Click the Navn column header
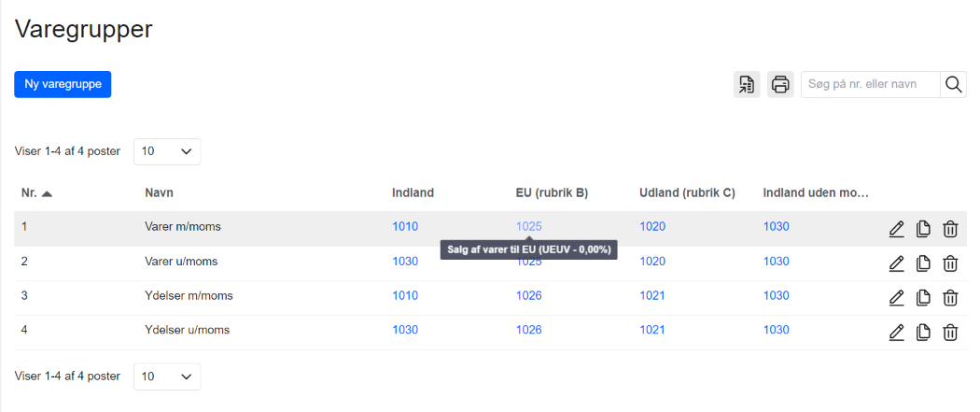Image resolution: width=980 pixels, height=412 pixels. pos(160,193)
